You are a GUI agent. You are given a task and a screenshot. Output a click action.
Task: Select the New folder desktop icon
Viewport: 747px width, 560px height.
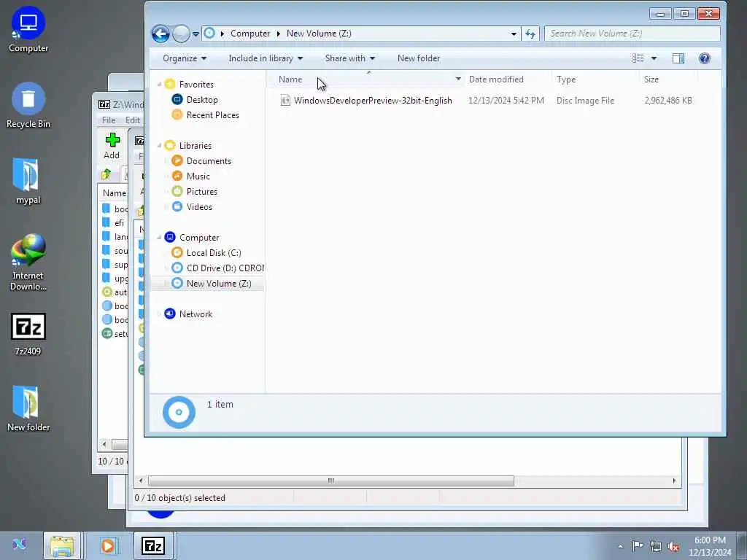28,409
